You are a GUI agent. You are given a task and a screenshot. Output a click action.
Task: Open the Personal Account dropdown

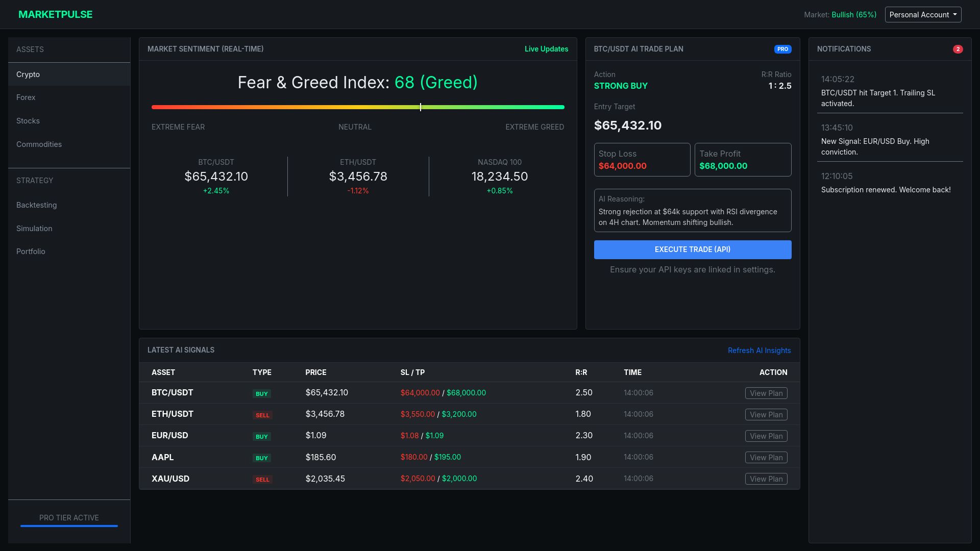923,15
